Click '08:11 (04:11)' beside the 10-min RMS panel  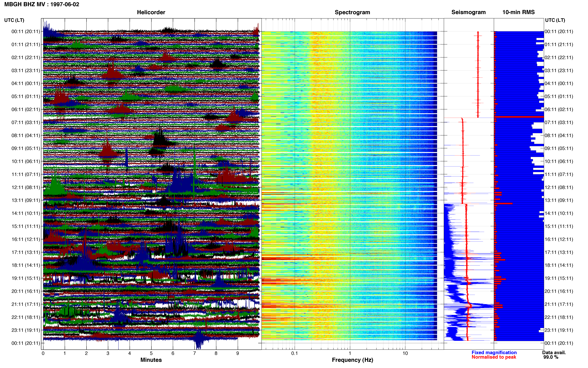click(559, 135)
